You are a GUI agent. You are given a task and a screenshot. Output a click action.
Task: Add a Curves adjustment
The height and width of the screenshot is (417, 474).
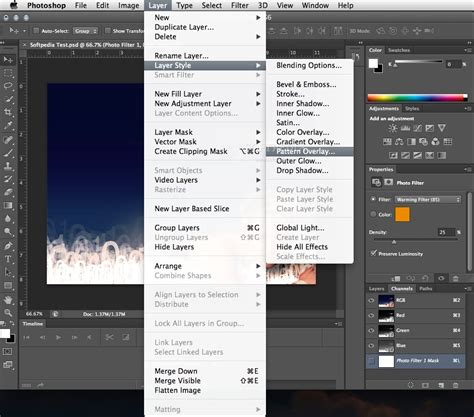[417, 128]
